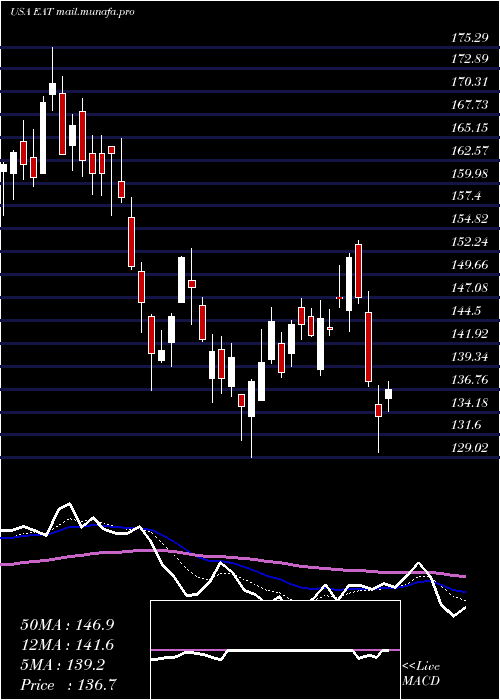Select the 157.4 price level label

tap(466, 196)
